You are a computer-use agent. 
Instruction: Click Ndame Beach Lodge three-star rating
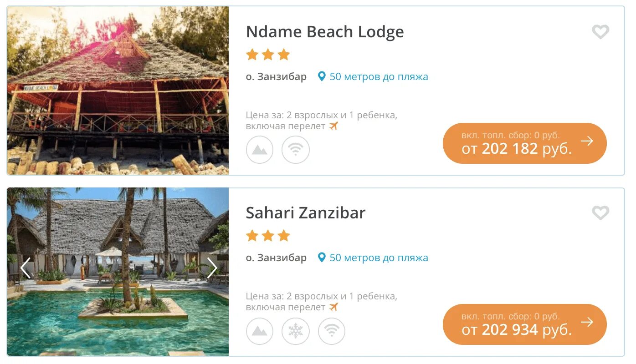(268, 55)
